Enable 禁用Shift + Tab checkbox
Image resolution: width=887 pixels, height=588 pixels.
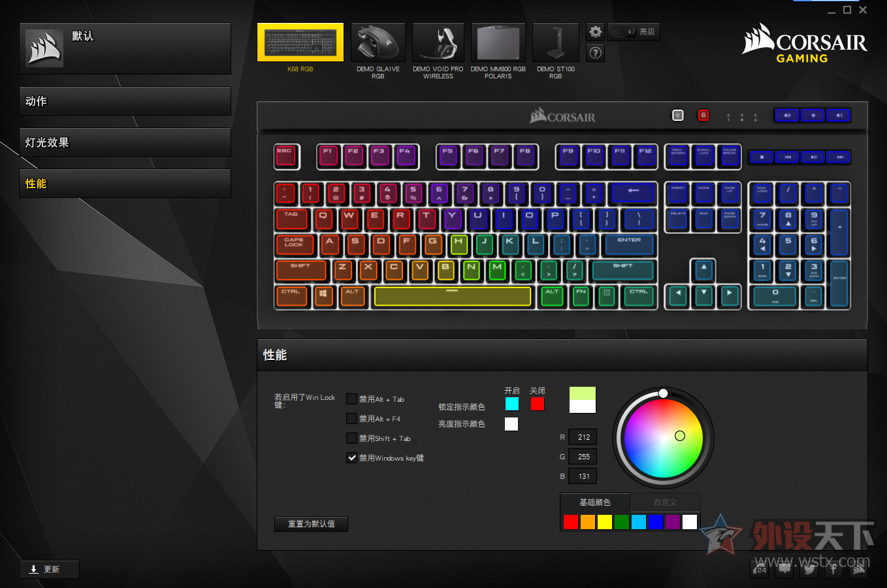click(x=352, y=438)
